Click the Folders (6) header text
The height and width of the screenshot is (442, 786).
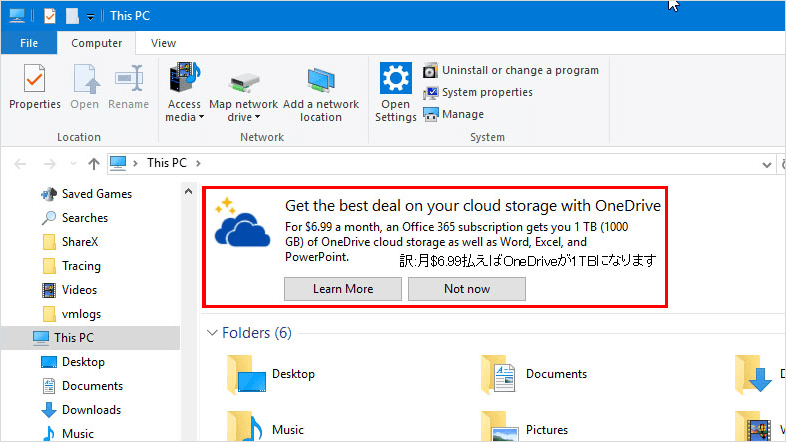(257, 333)
